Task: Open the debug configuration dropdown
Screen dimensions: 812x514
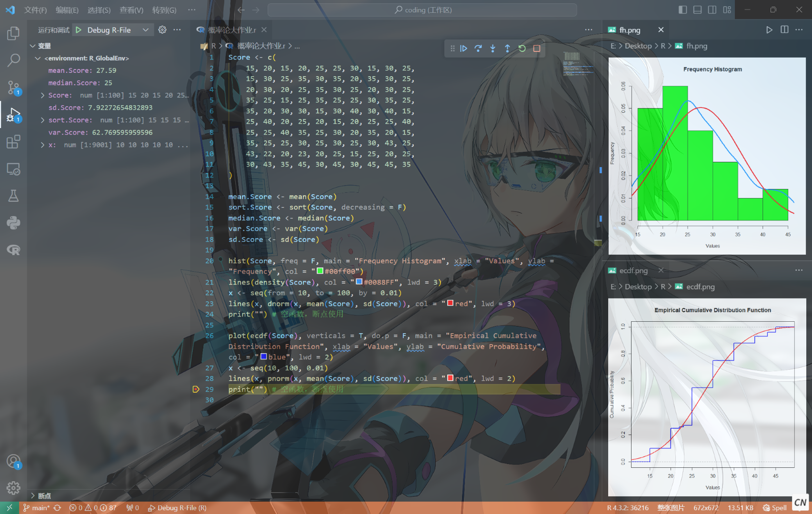Action: click(x=145, y=30)
